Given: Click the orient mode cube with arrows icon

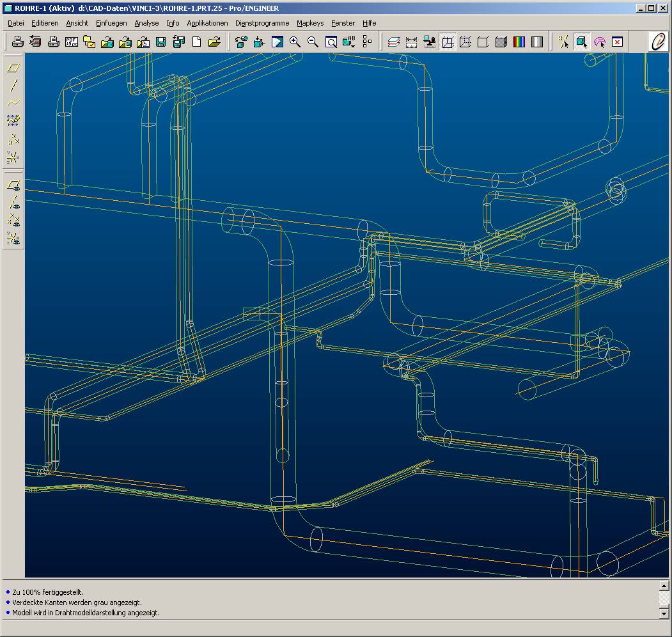Looking at the screenshot, I should (x=260, y=42).
